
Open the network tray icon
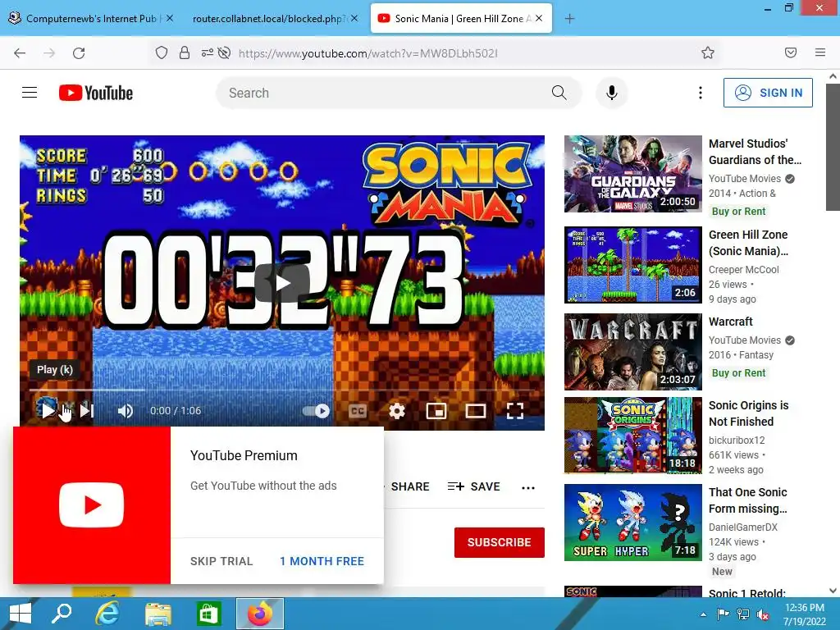click(743, 614)
